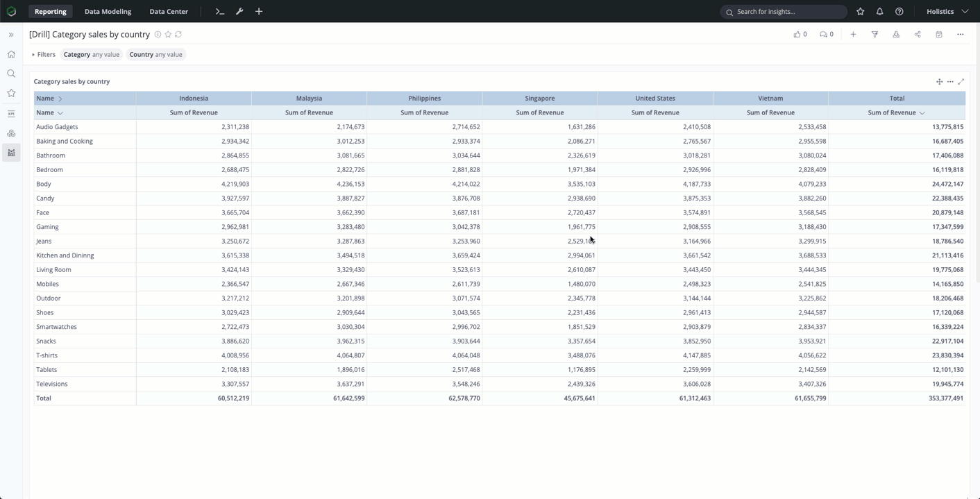Open the notifications bell
The image size is (980, 499).
(880, 11)
